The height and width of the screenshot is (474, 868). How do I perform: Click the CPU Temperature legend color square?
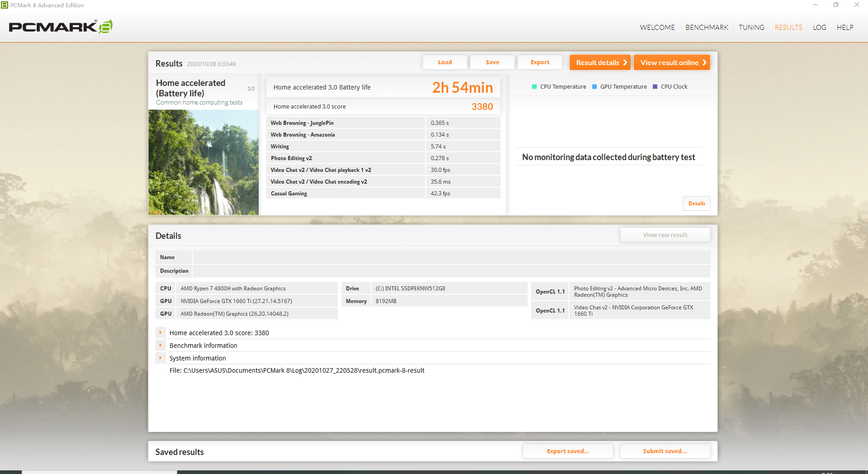click(x=534, y=87)
